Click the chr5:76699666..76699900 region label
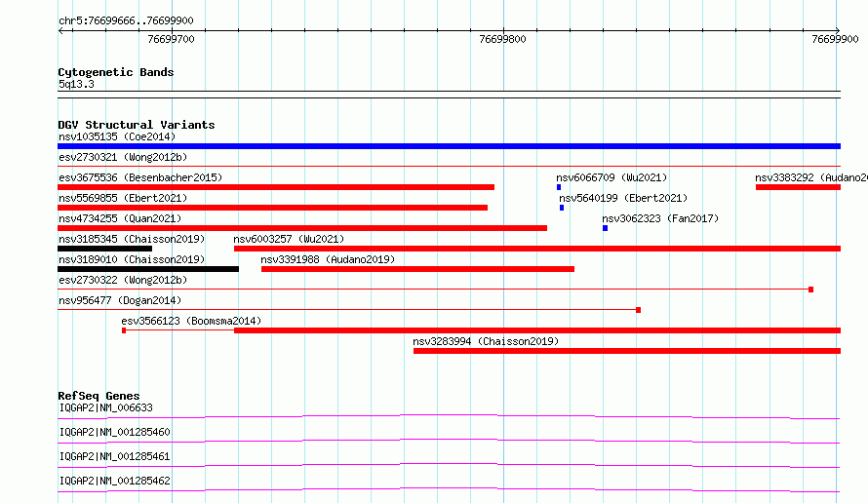Image resolution: width=868 pixels, height=503 pixels. click(126, 20)
